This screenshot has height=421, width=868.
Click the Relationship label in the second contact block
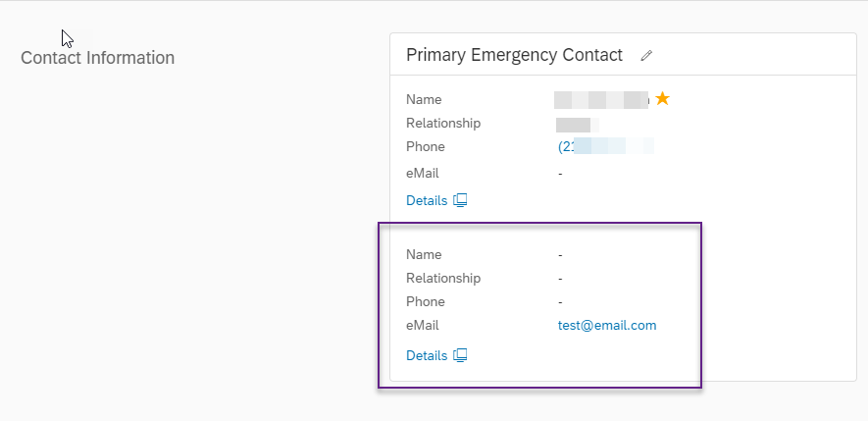[x=443, y=278]
